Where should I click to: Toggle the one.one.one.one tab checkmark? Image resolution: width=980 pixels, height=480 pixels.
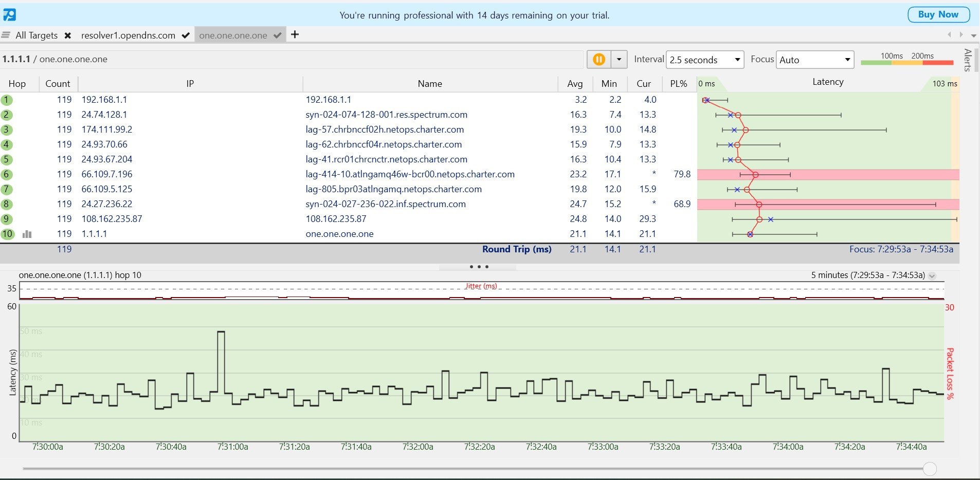pos(278,35)
